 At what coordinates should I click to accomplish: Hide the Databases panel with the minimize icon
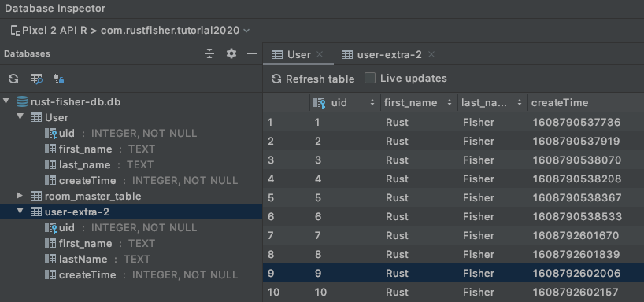point(252,53)
